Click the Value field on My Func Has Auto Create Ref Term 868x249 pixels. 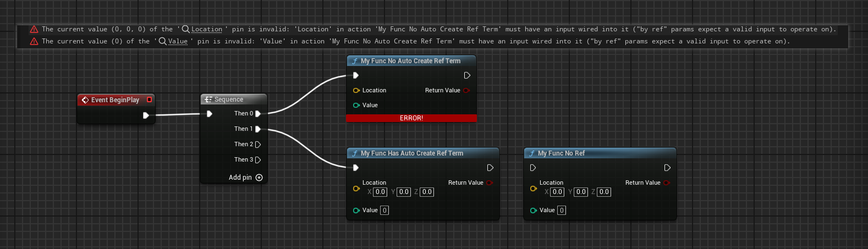coord(384,210)
